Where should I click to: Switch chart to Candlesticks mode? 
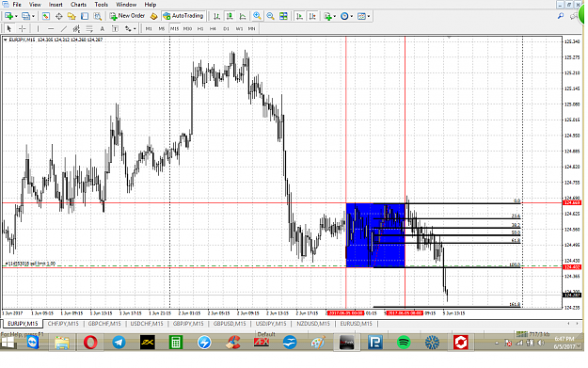230,16
